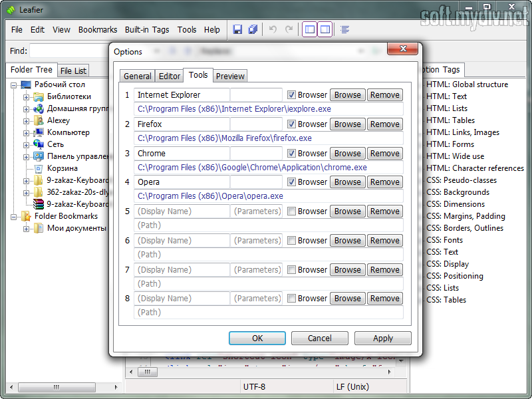Enable Browser checkbox for tool 5
The image size is (532, 399).
pos(291,211)
